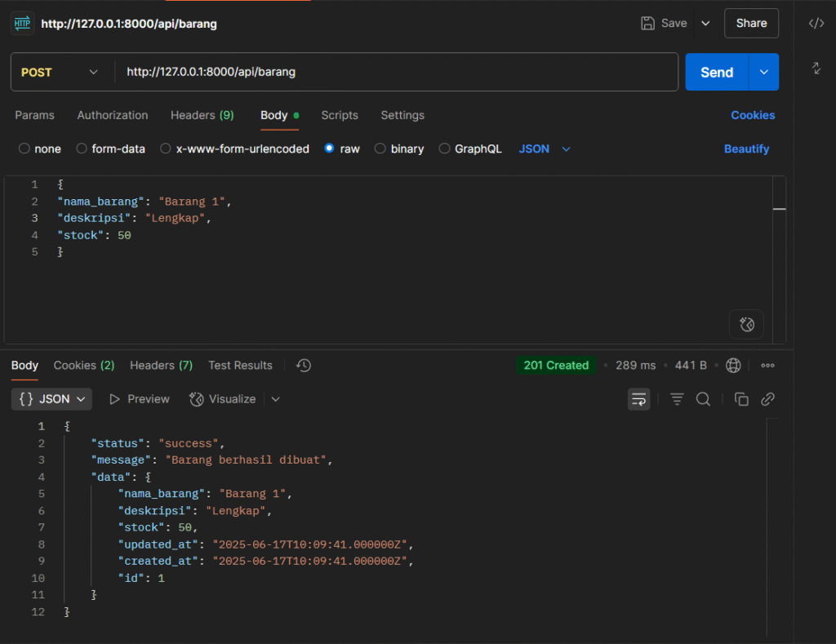Click the filter response icon
The width and height of the screenshot is (836, 644).
point(677,399)
